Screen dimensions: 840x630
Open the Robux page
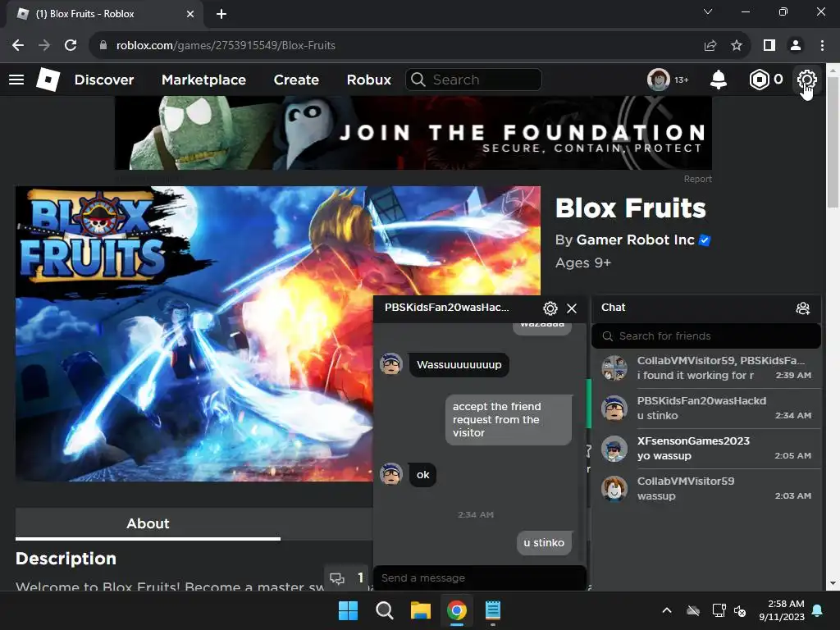[x=368, y=80]
